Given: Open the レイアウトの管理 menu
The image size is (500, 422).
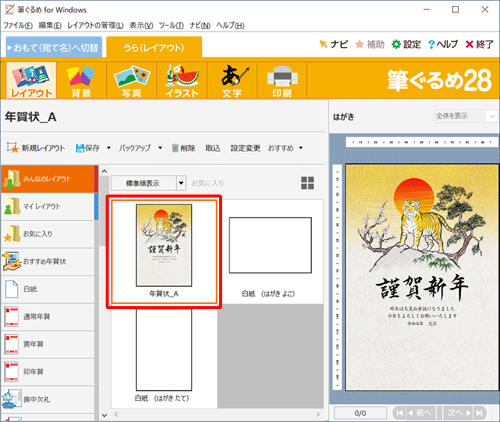Looking at the screenshot, I should pyautogui.click(x=95, y=25).
